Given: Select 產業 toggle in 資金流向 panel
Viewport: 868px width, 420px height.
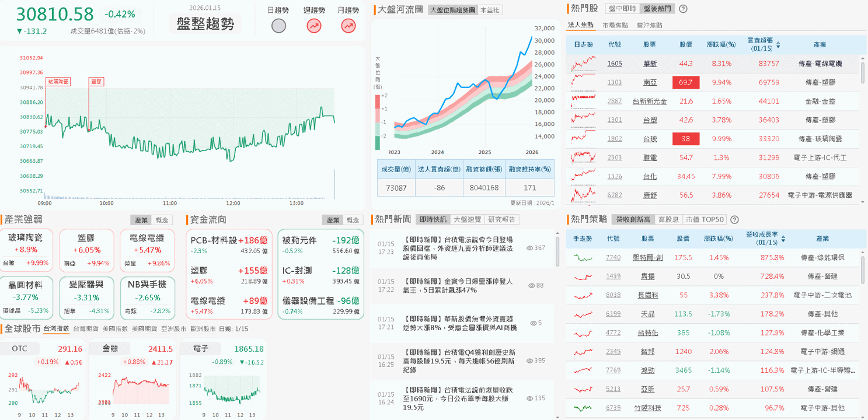Looking at the screenshot, I should 333,220.
